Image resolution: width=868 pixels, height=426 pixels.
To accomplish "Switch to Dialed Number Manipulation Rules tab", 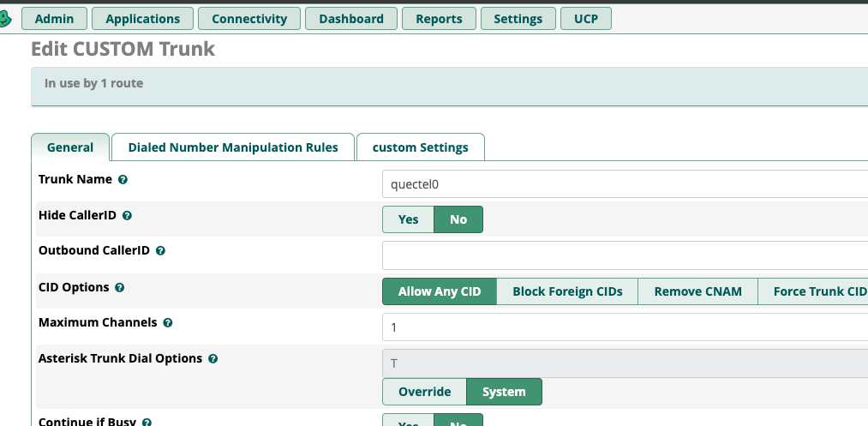I will pyautogui.click(x=233, y=147).
